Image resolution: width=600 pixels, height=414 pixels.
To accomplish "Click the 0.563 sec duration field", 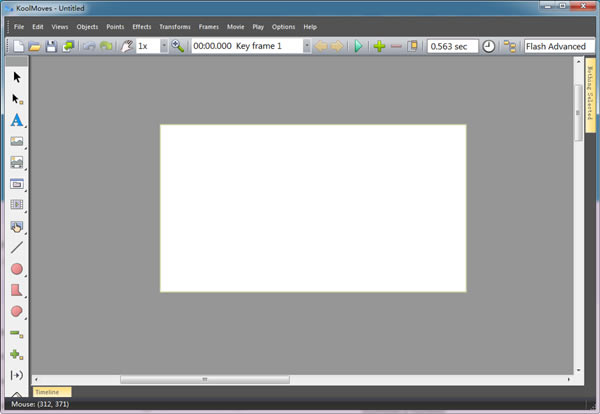I will click(x=452, y=46).
